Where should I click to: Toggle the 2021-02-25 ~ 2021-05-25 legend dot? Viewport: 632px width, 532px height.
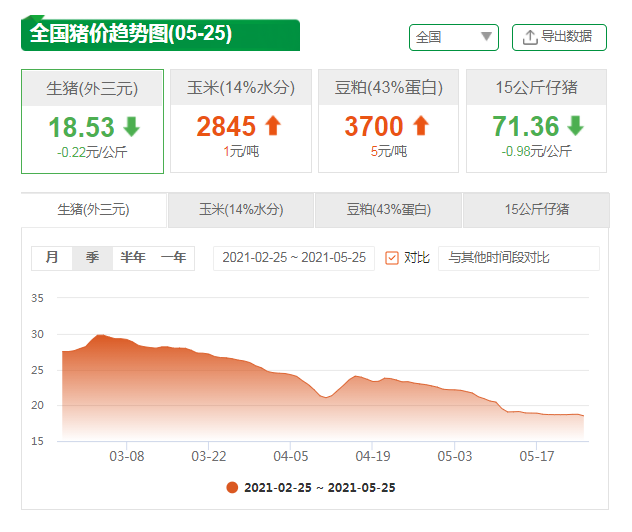point(232,488)
